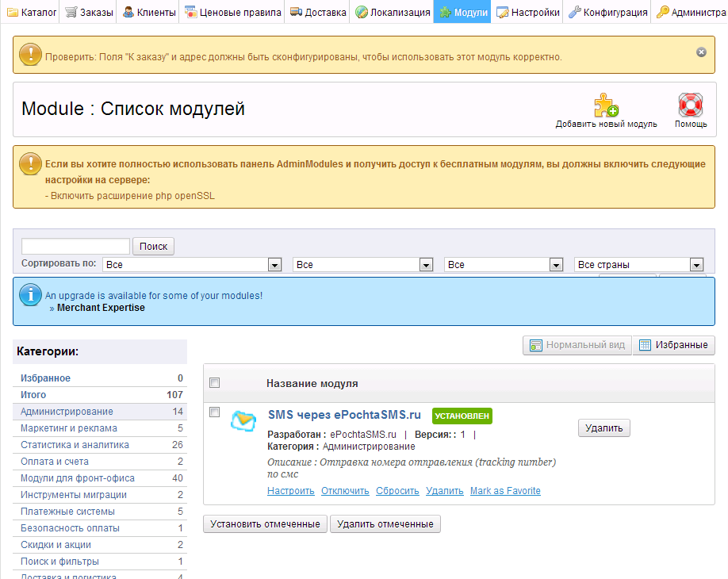This screenshot has width=728, height=579.
Task: Click the Каталог folder icon in menu
Action: [13, 13]
